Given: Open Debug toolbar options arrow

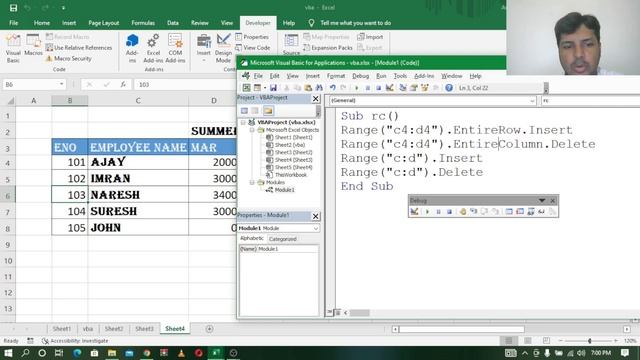Looking at the screenshot, I should 542,200.
